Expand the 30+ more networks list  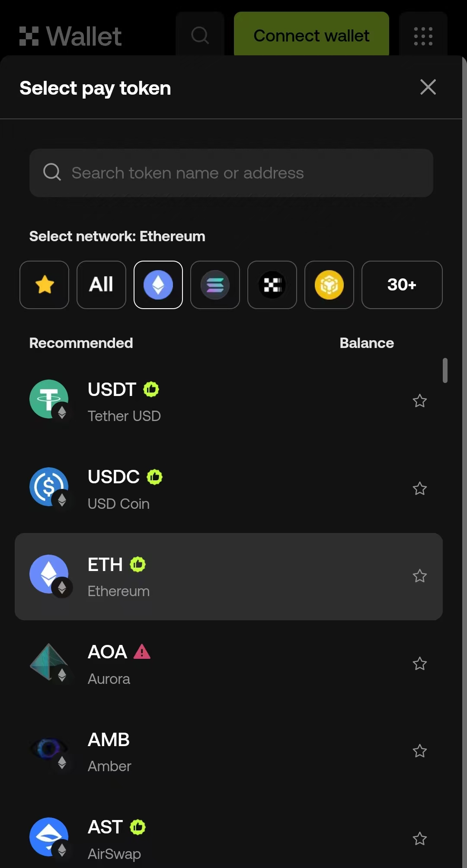click(x=402, y=285)
